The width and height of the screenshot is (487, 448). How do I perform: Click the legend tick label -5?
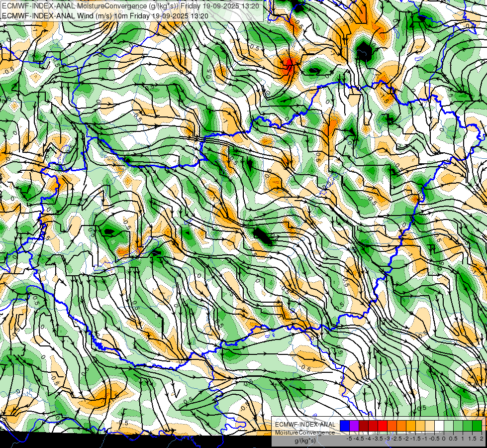click(349, 439)
